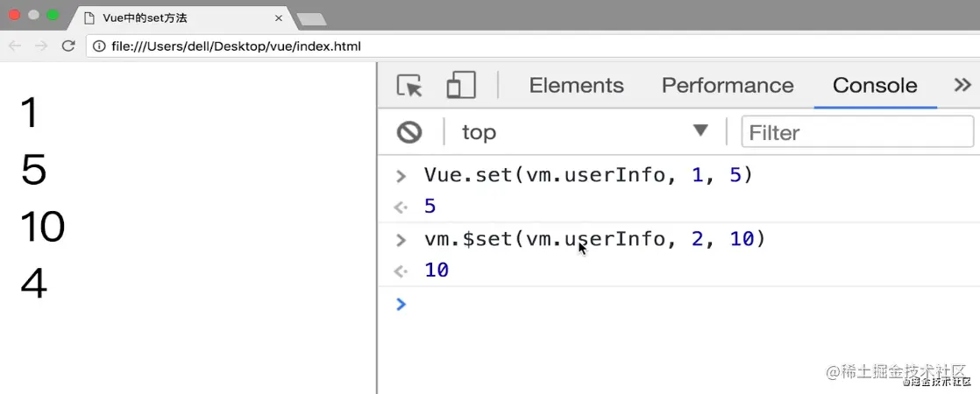Click the Vue.set(vm.userInfo, 1, 5) console entry
Viewport: 980px width, 394px height.
(x=588, y=175)
